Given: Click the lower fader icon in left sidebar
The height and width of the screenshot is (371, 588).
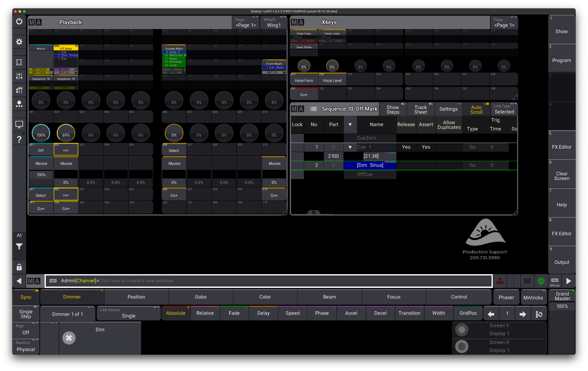Looking at the screenshot, I should 19,90.
